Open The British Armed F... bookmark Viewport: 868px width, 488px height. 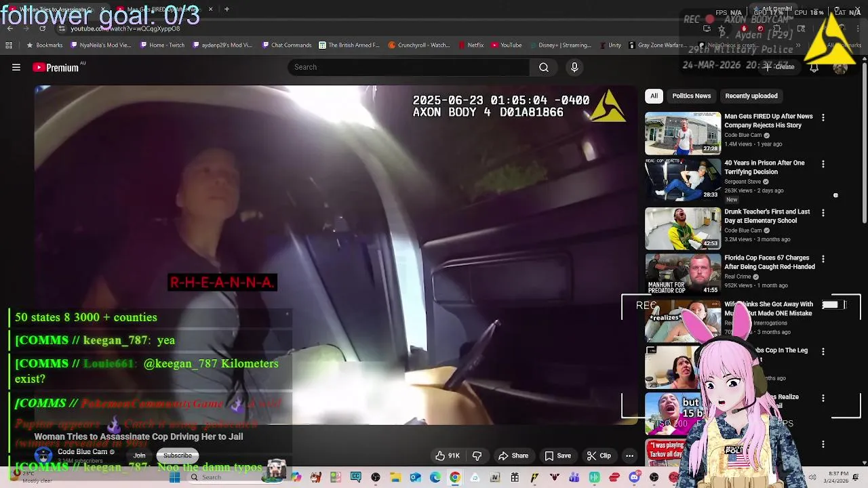pos(349,45)
